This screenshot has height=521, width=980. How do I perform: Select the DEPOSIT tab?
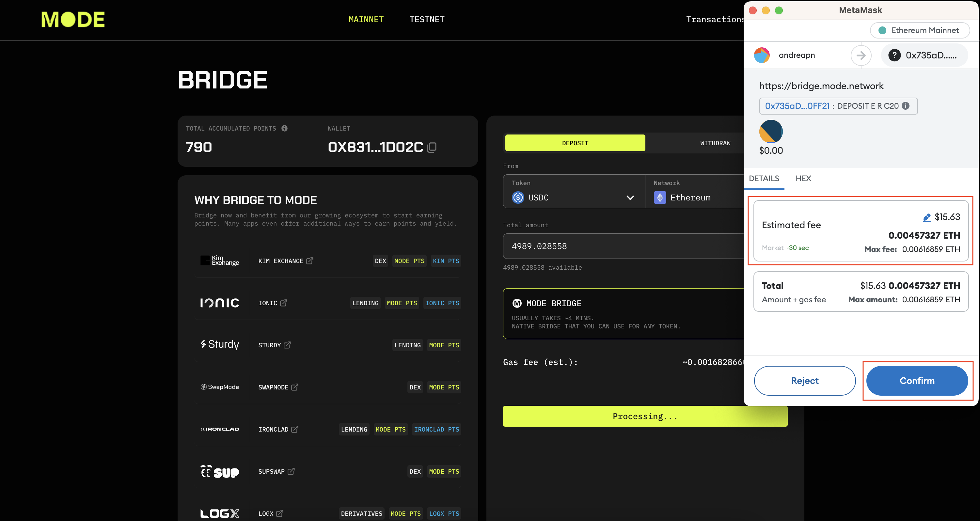(x=575, y=143)
